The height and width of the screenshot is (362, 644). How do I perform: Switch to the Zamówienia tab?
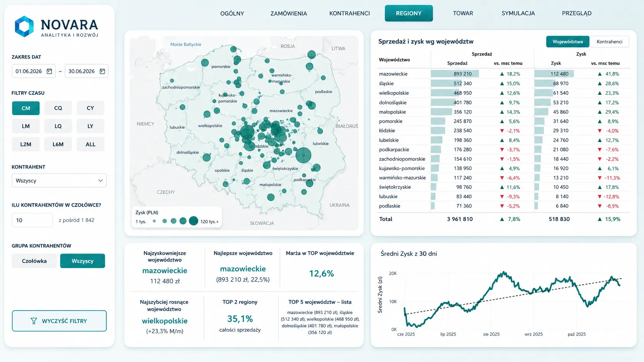pyautogui.click(x=289, y=13)
